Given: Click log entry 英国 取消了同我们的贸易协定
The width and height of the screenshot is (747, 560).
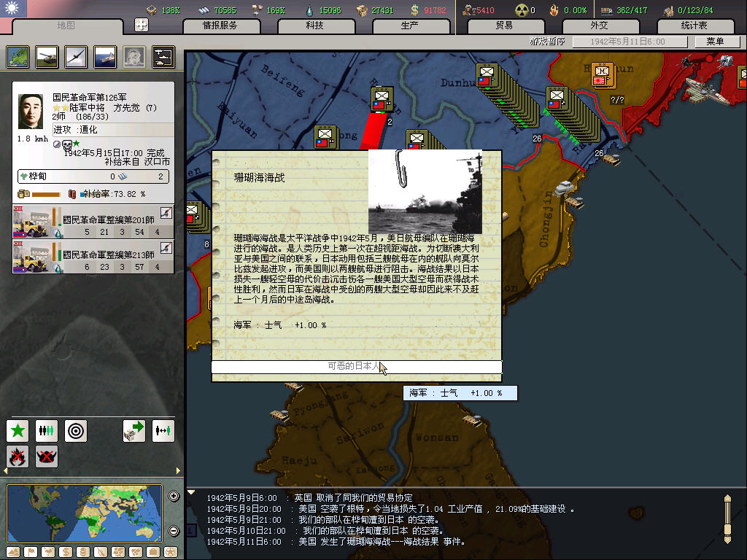Looking at the screenshot, I should [309, 498].
